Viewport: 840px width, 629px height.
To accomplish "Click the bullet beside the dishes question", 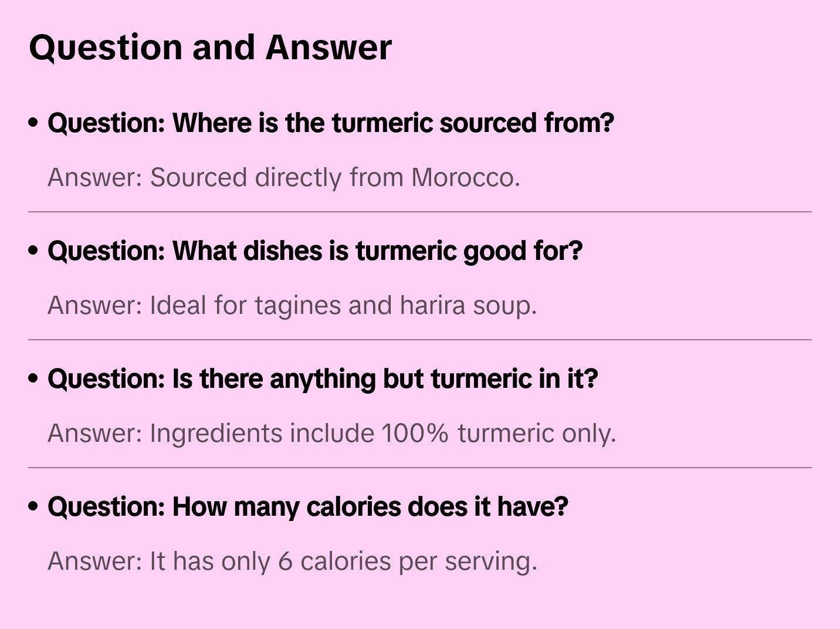I will point(33,251).
